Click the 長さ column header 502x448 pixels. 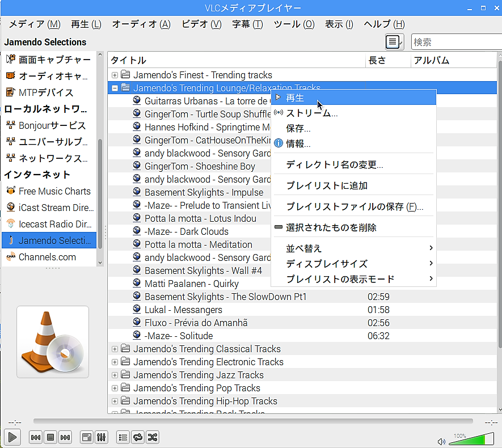click(x=388, y=60)
